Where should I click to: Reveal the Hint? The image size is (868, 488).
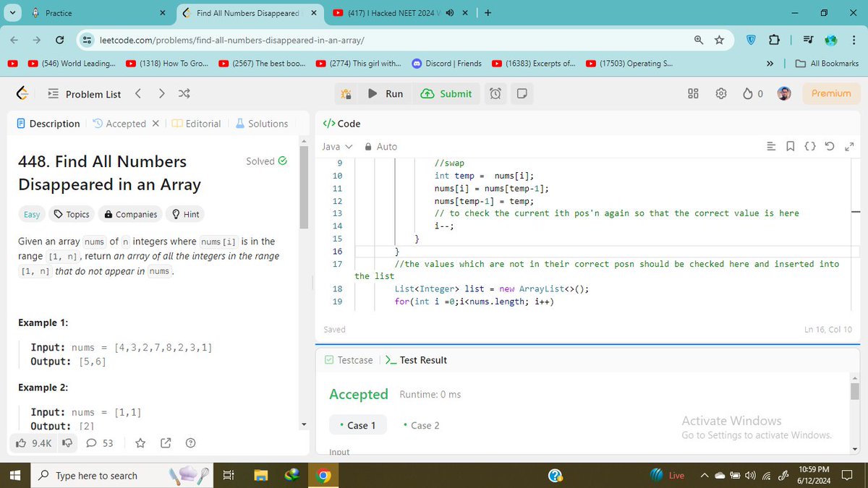[184, 214]
